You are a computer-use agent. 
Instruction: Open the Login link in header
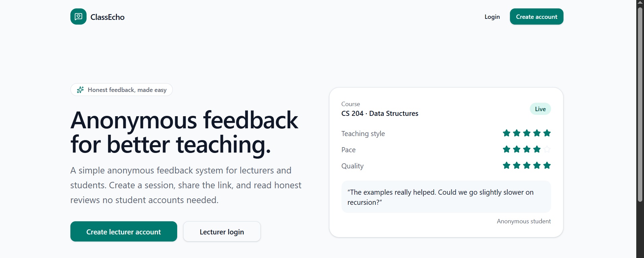(x=492, y=17)
